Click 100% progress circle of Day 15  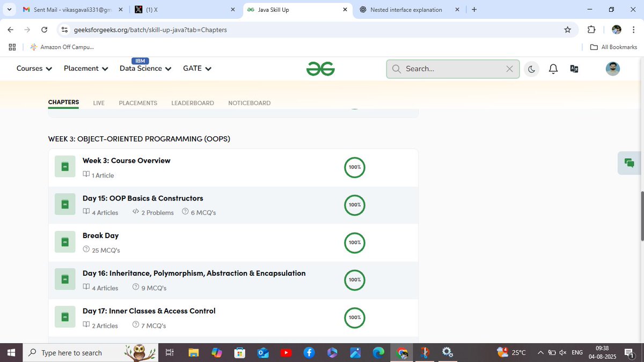[354, 205]
